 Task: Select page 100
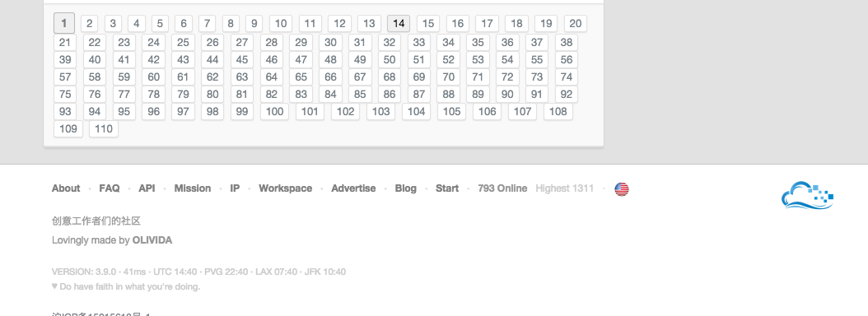(x=274, y=112)
